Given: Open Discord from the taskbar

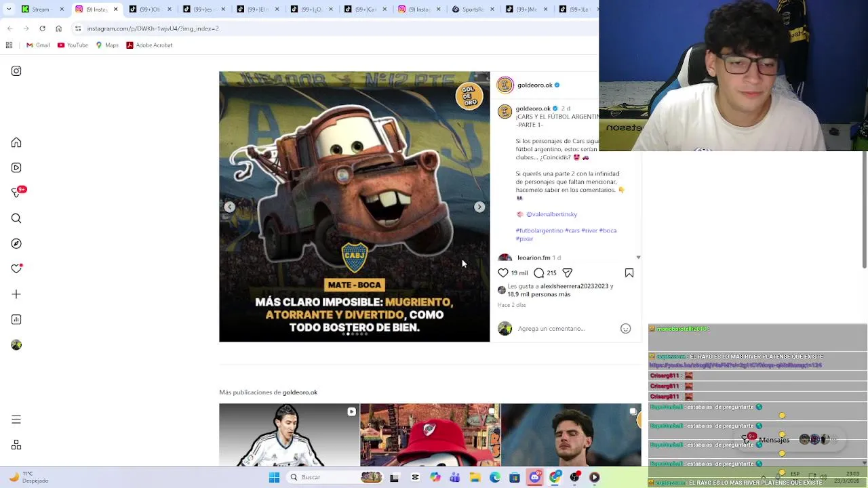Looking at the screenshot, I should click(x=535, y=478).
